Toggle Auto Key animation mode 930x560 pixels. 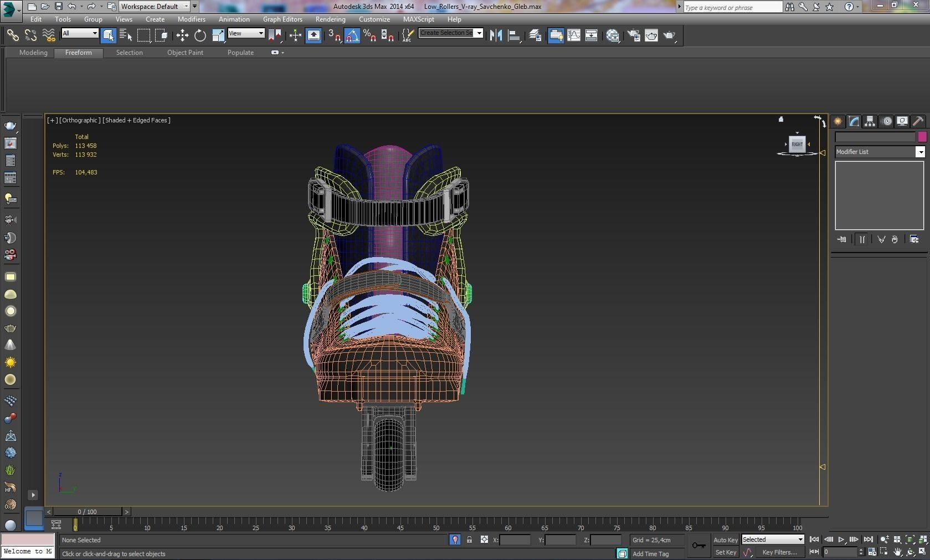point(725,540)
